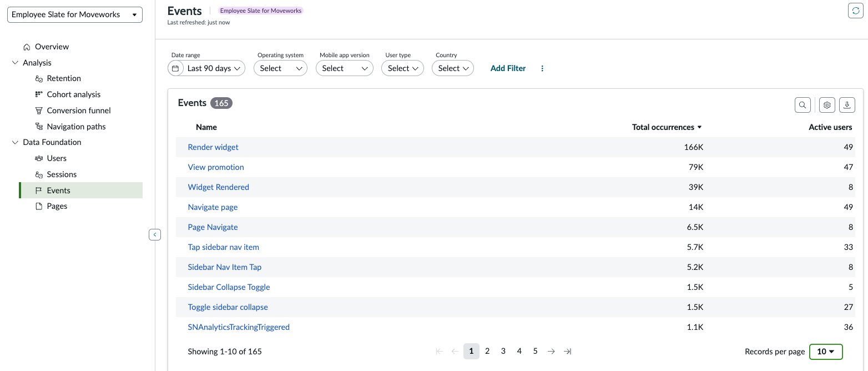Collapse the Data Foundation tree section
The image size is (868, 371).
coord(15,142)
